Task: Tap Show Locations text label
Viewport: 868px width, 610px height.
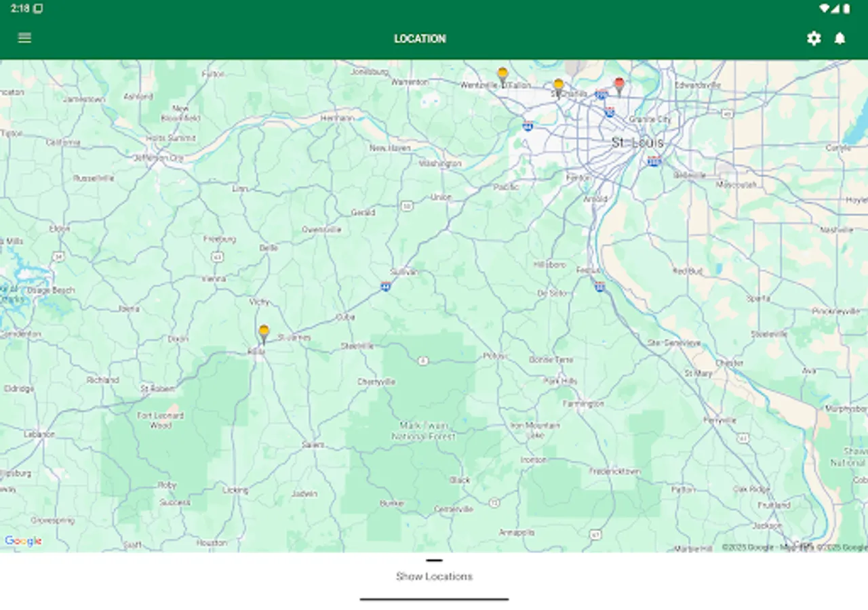Action: pos(435,576)
